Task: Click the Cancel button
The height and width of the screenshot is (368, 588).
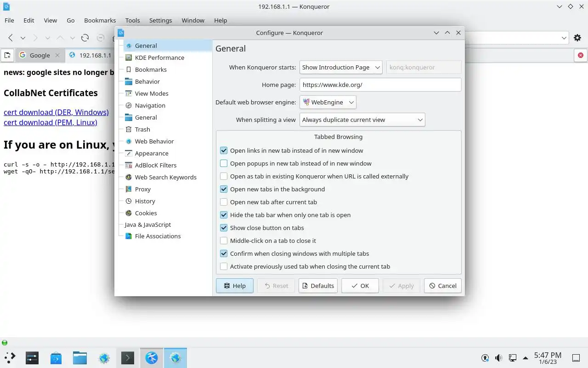Action: point(443,286)
